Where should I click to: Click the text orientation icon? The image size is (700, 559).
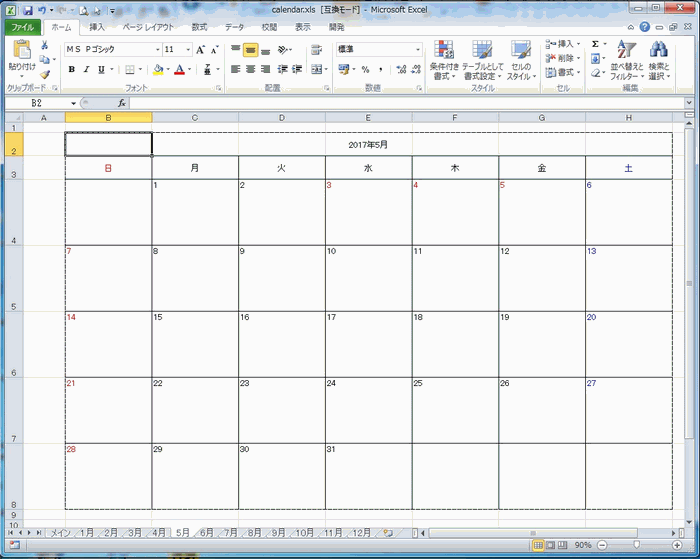283,50
